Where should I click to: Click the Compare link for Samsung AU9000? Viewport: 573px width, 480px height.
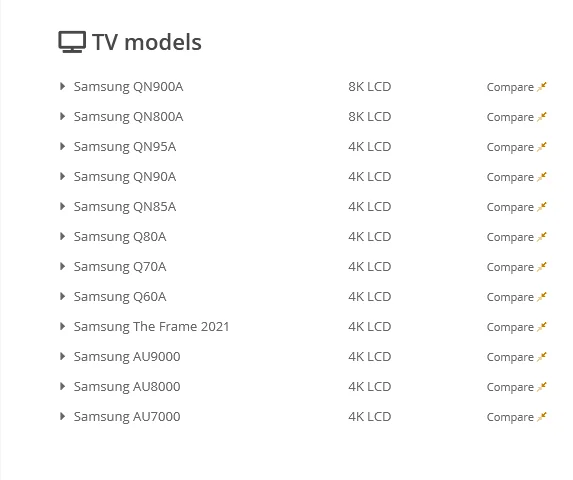pos(510,357)
